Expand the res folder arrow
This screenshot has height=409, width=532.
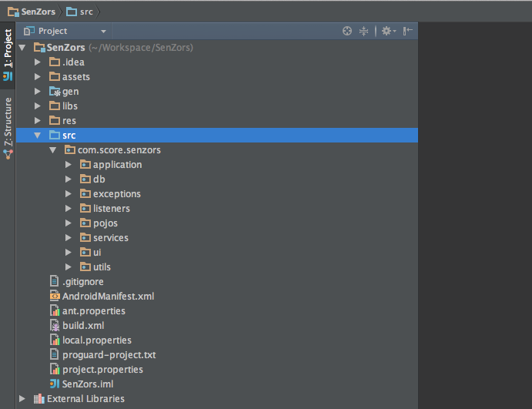pos(37,120)
